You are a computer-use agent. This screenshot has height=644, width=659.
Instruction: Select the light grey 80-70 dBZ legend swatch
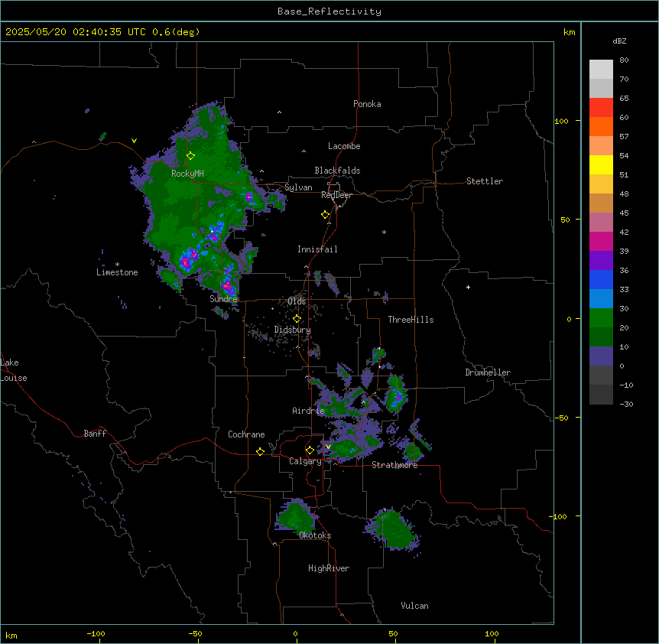click(601, 70)
